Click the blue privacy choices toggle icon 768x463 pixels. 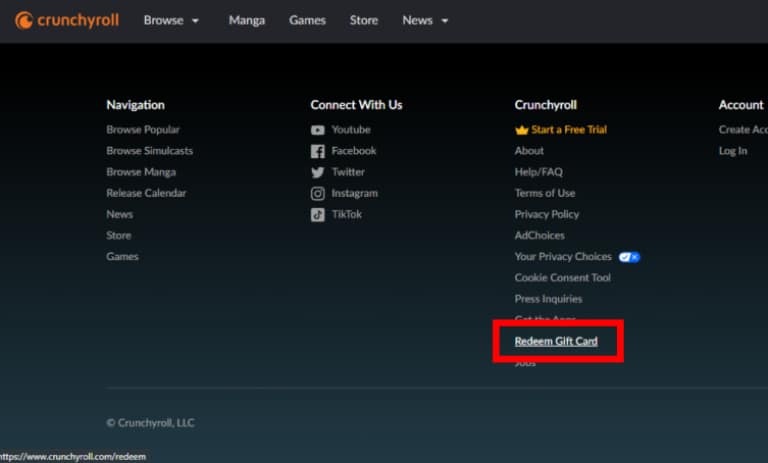click(x=629, y=257)
